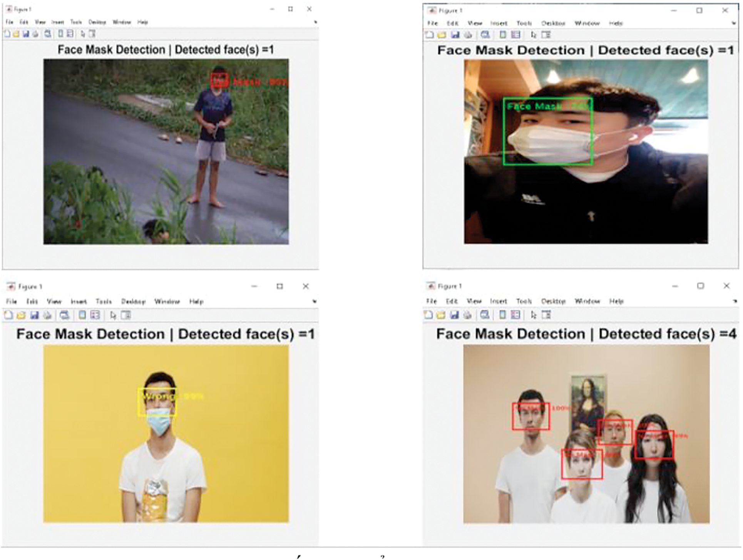Click Save Figure icon in masked-selfie figure window
The width and height of the screenshot is (743, 560).
click(455, 35)
